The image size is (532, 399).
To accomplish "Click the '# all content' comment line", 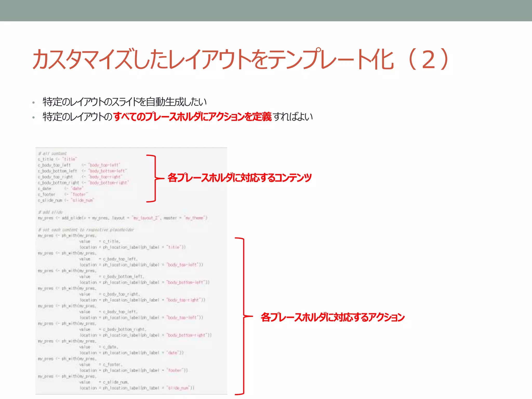I will click(53, 154).
